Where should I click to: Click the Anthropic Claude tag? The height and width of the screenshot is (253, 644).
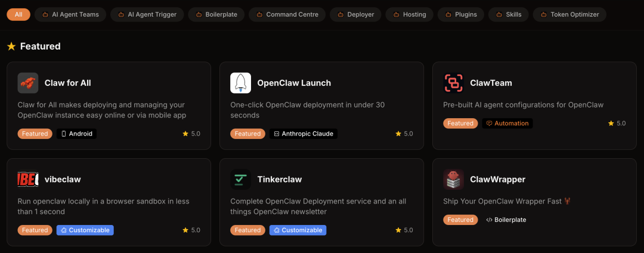point(303,134)
